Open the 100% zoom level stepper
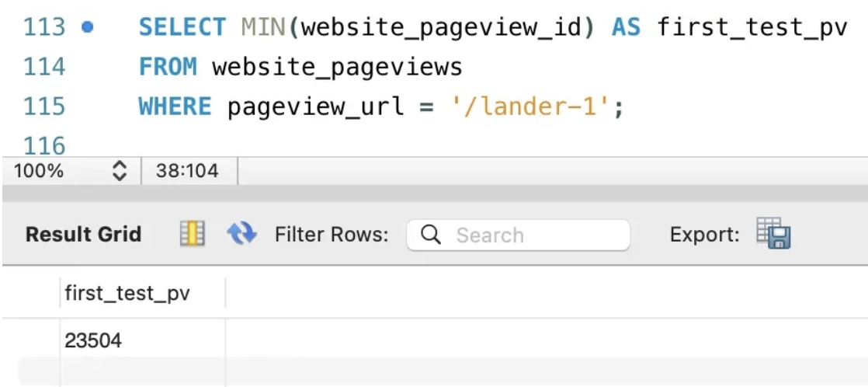This screenshot has width=868, height=387. click(120, 171)
